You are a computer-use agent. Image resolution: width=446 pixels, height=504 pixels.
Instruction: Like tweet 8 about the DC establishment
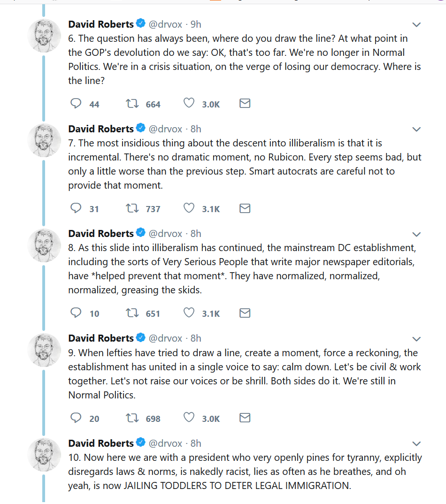click(x=189, y=313)
